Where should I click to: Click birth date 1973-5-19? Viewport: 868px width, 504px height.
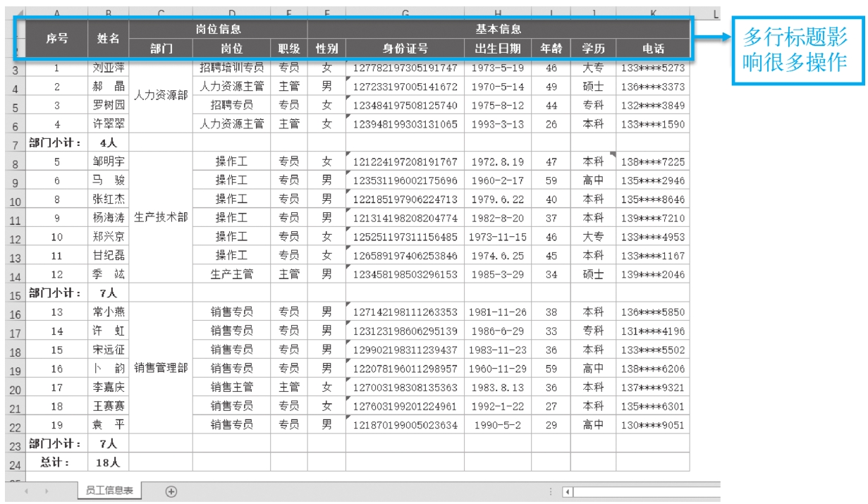(x=498, y=68)
